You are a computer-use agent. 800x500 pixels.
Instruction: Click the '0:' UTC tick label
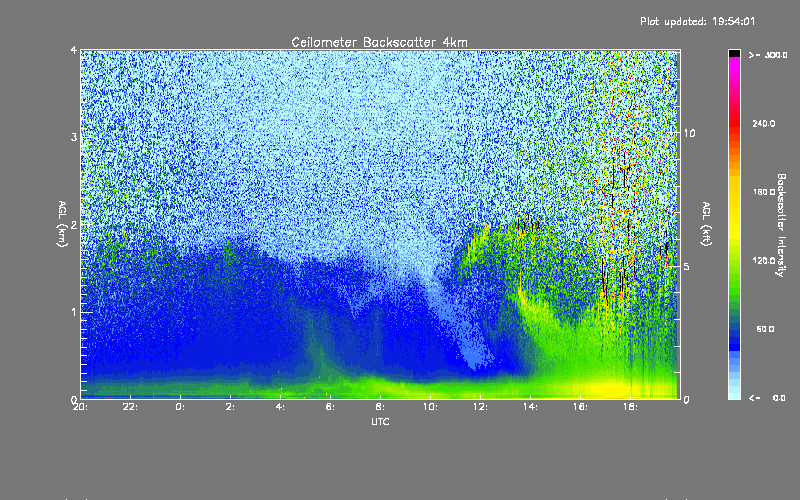(180, 407)
